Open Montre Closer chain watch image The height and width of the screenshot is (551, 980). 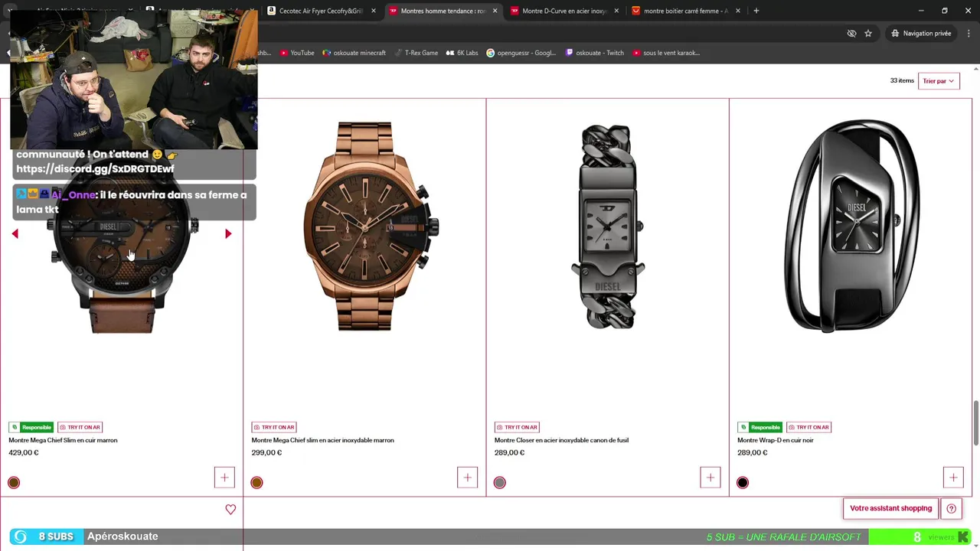pyautogui.click(x=607, y=227)
